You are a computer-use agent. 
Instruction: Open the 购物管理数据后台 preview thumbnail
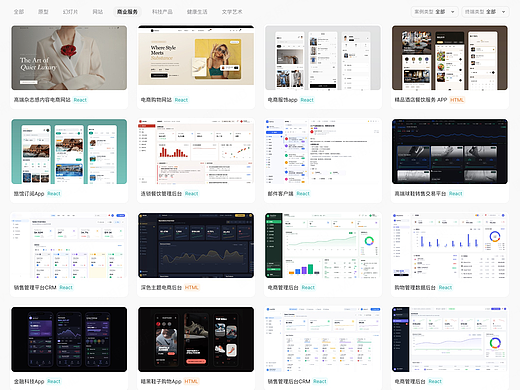point(450,245)
